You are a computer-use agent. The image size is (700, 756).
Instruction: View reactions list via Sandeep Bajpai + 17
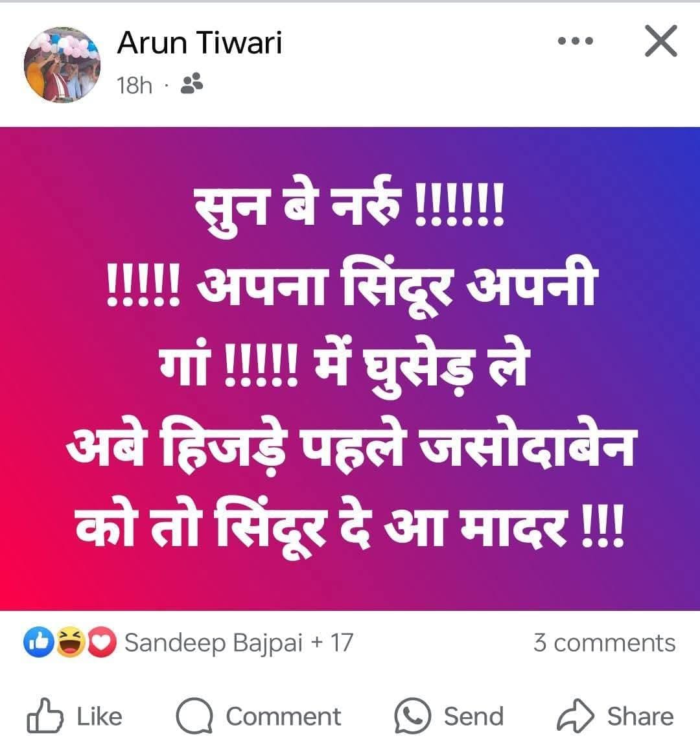pos(239,643)
